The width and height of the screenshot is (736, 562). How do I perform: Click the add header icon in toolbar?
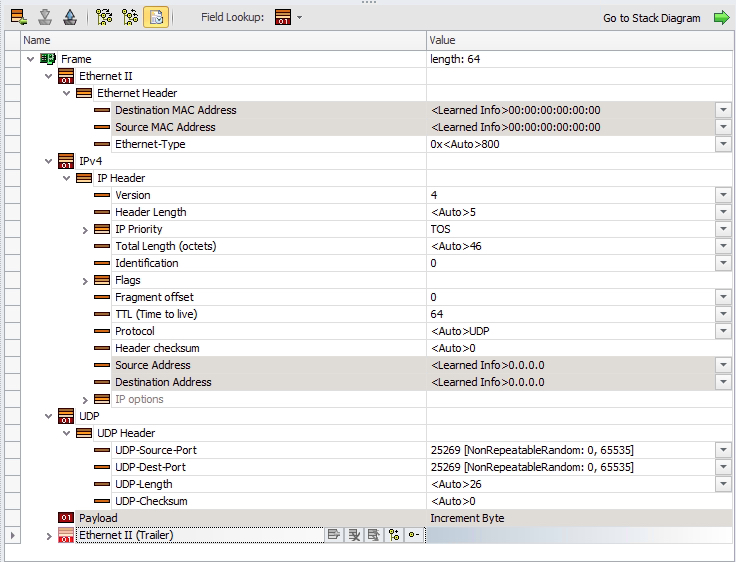[18, 18]
